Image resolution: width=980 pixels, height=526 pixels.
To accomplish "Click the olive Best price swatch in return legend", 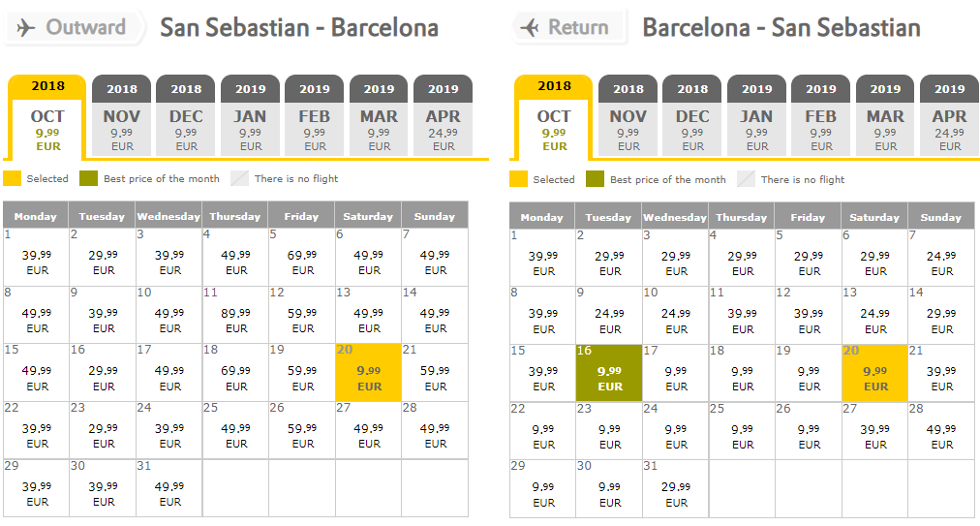I will (595, 179).
